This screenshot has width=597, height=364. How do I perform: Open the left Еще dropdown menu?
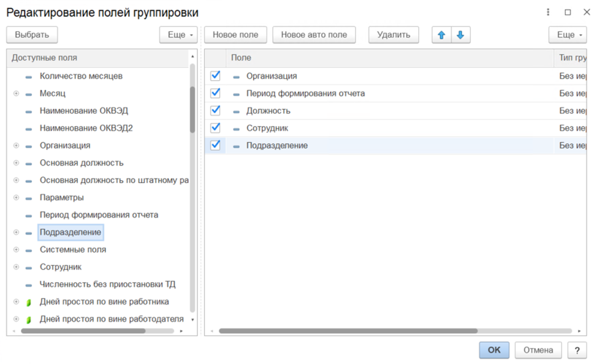[x=178, y=35]
